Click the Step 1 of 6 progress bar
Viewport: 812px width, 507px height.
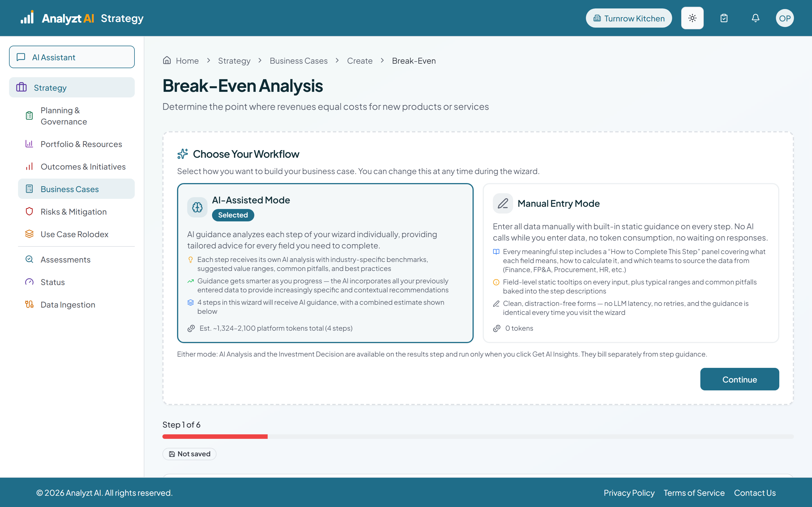click(478, 437)
